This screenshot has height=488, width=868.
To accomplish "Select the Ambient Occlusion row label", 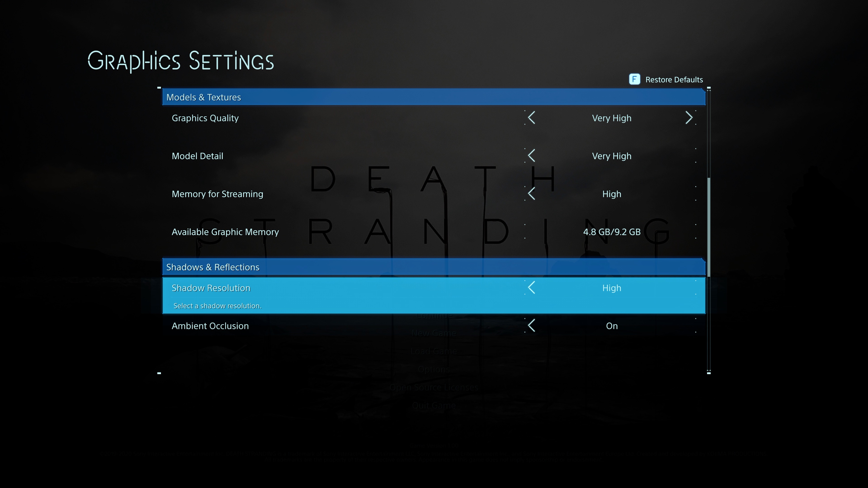I will tap(210, 326).
